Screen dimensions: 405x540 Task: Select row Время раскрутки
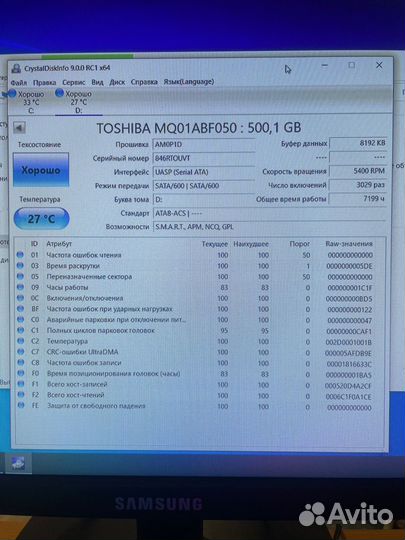click(199, 266)
